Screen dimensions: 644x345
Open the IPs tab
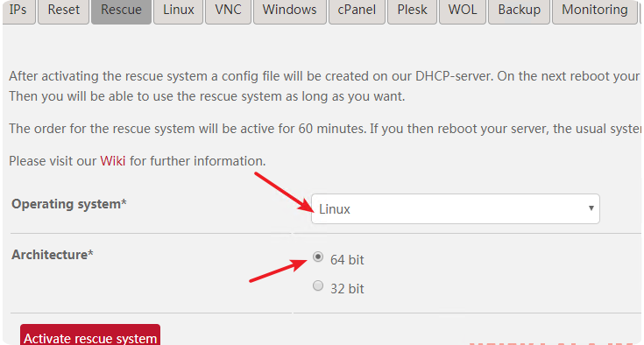(x=18, y=11)
